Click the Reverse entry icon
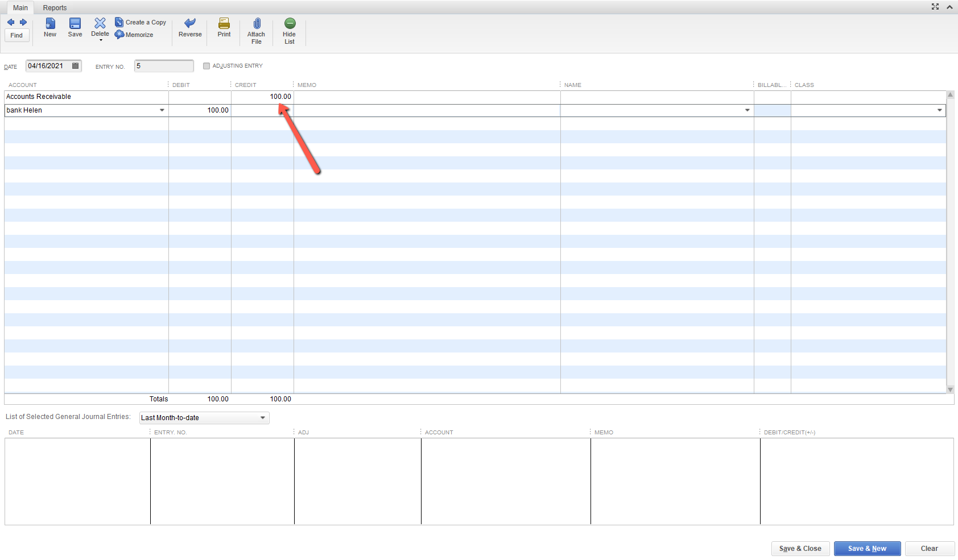 [190, 23]
